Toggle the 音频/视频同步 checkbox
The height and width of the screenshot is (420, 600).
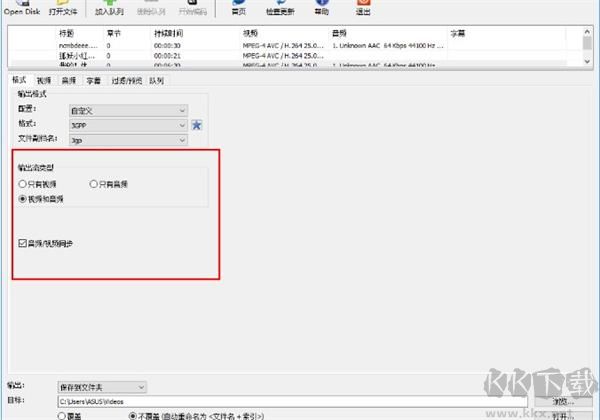point(46,243)
